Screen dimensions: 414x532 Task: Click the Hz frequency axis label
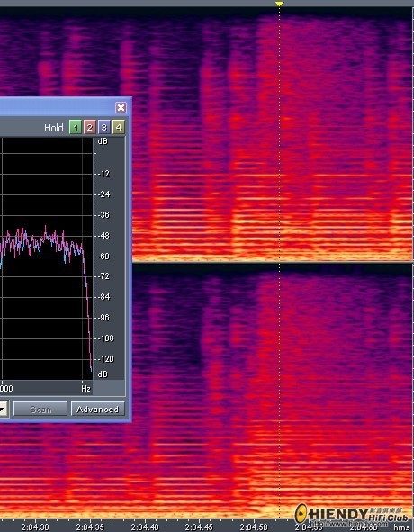click(x=86, y=389)
